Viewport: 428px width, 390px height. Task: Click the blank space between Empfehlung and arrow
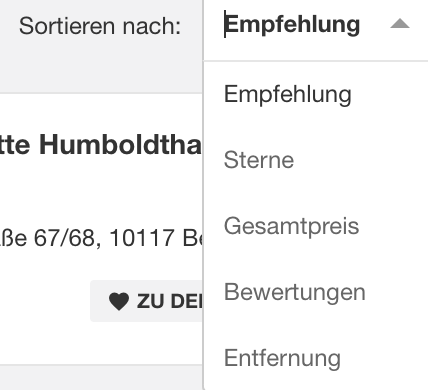[x=375, y=25]
